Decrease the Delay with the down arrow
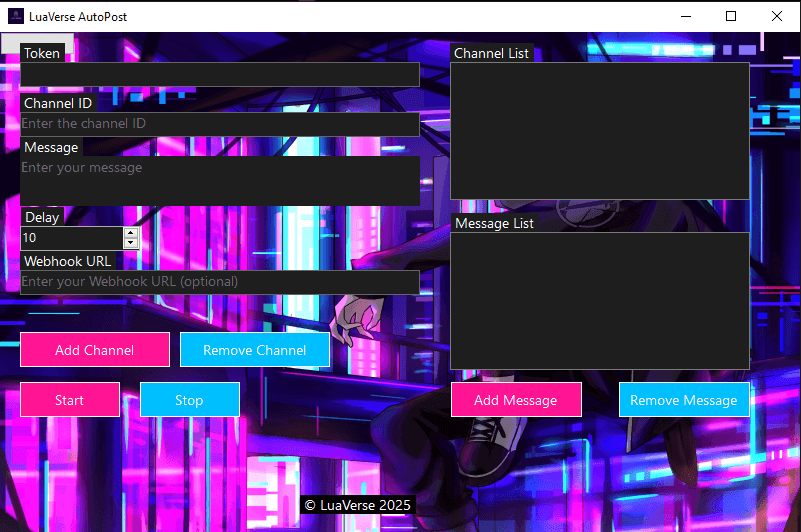 [x=131, y=243]
